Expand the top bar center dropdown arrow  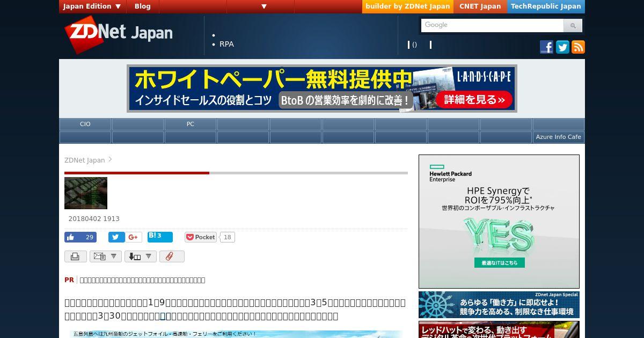pos(264,6)
